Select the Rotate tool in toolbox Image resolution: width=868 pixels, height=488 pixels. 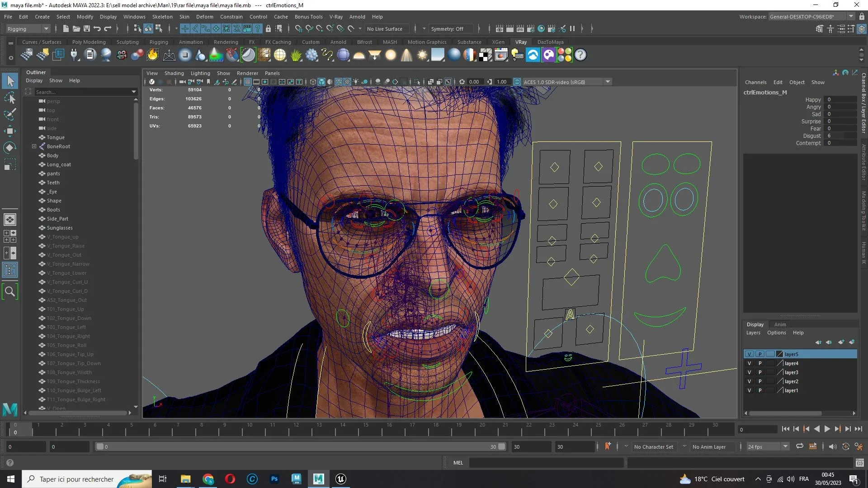(10, 148)
